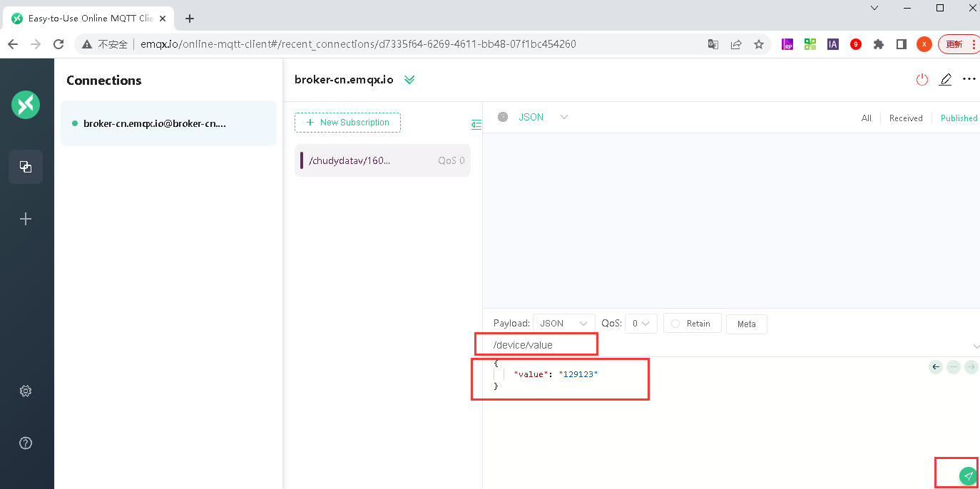980x489 pixels.
Task: Click the purple RP extension icon
Action: 787,44
